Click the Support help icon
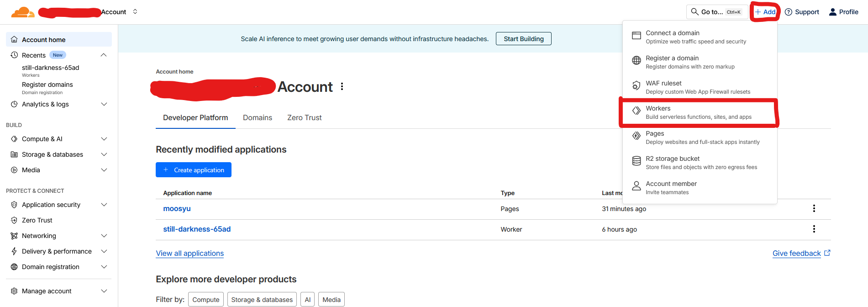The image size is (868, 307). click(789, 12)
